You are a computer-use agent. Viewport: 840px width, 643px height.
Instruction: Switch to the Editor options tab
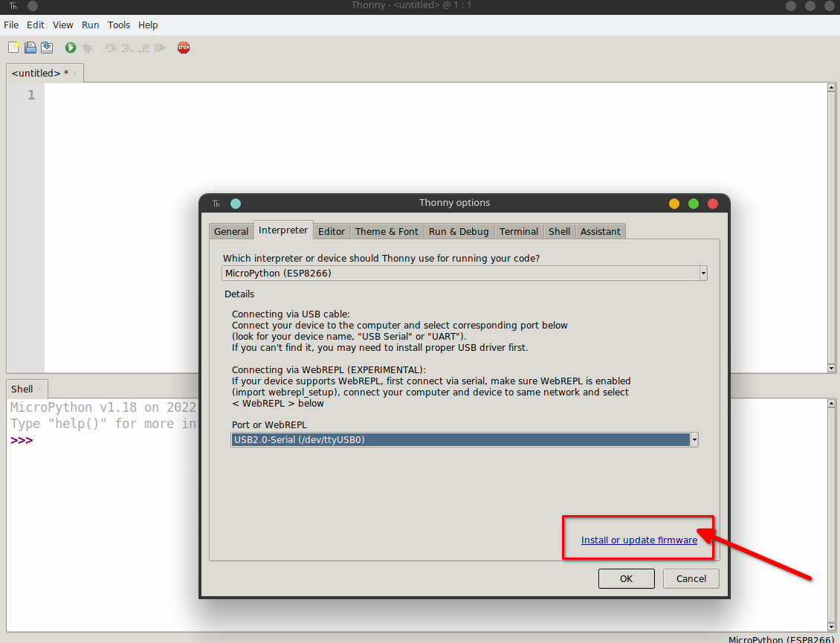332,231
